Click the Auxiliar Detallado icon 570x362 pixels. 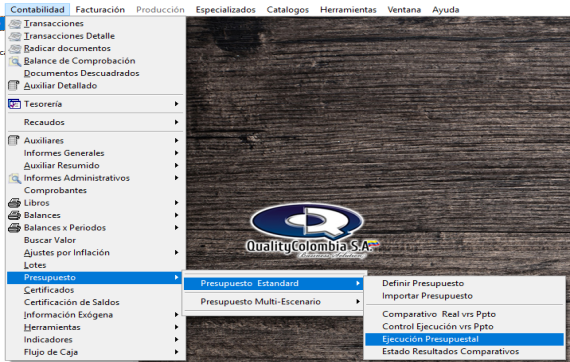13,85
